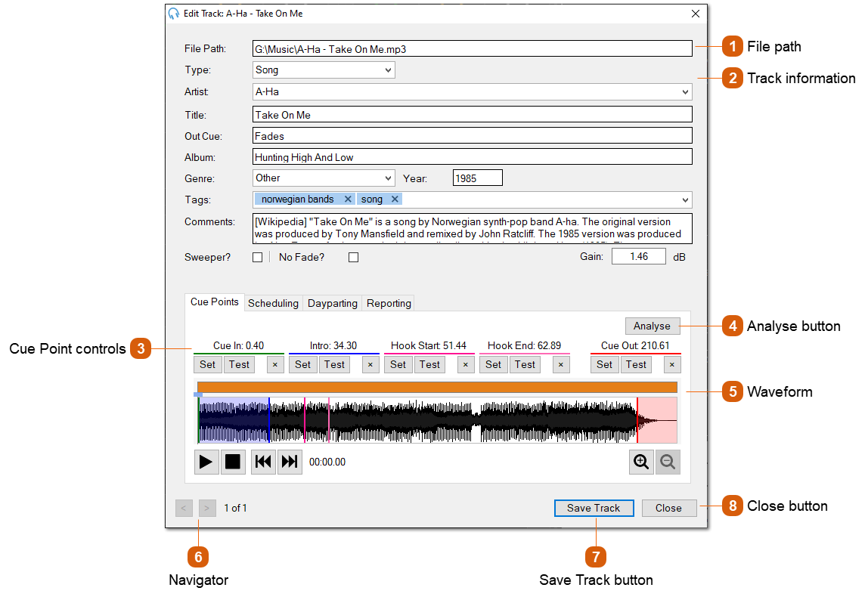Skip to the end of the track
Viewport: 868px width, 600px height.
(290, 462)
